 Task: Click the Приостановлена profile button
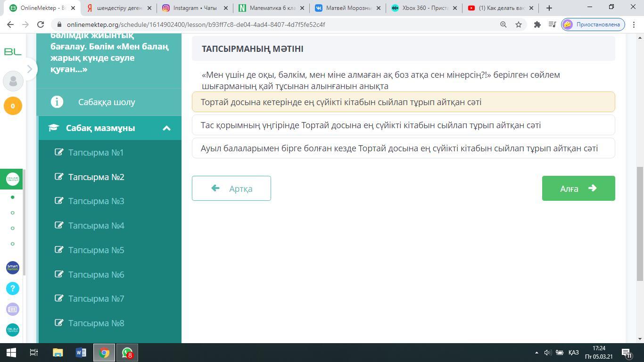coord(593,25)
